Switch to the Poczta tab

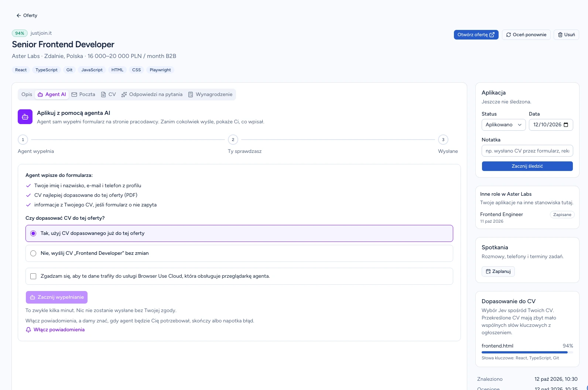click(x=83, y=95)
